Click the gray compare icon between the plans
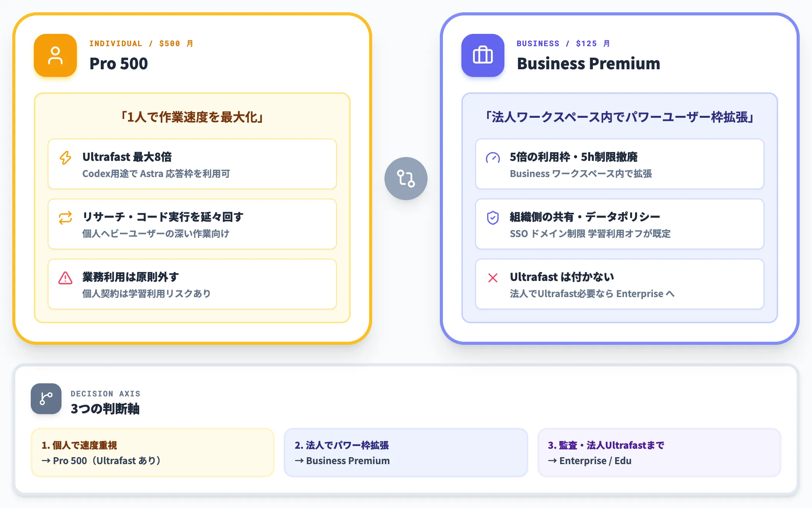Image resolution: width=812 pixels, height=508 pixels. tap(406, 179)
